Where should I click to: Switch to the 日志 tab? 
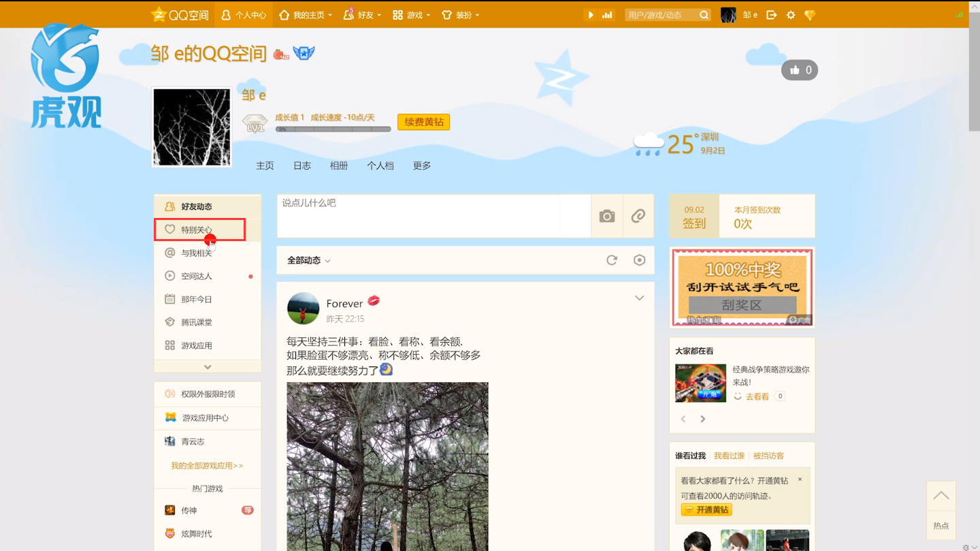(x=301, y=166)
